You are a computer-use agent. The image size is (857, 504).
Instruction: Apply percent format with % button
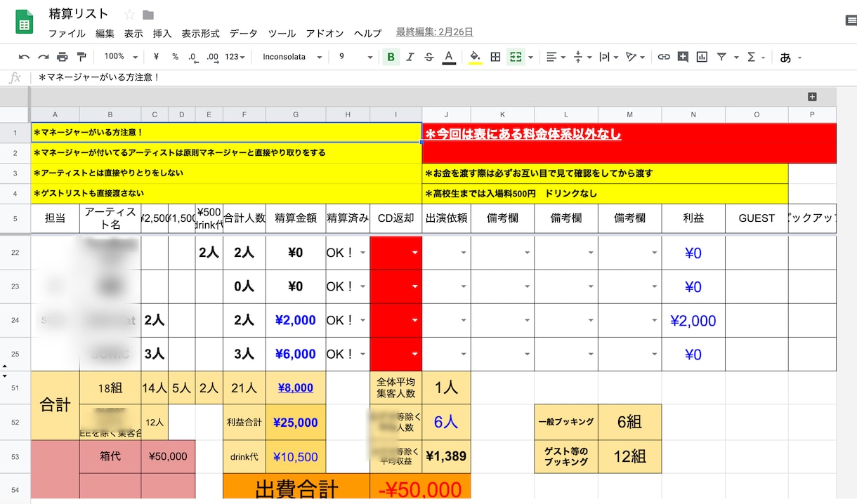[175, 57]
